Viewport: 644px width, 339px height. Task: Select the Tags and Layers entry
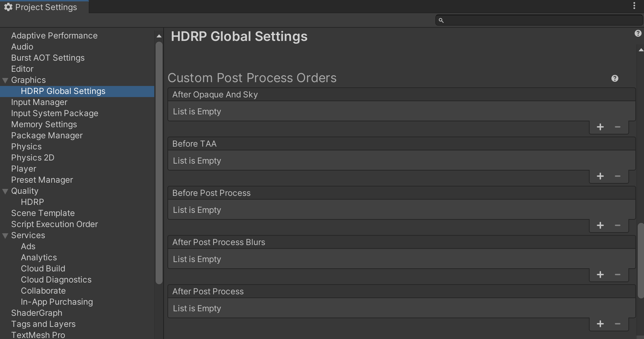coord(43,324)
